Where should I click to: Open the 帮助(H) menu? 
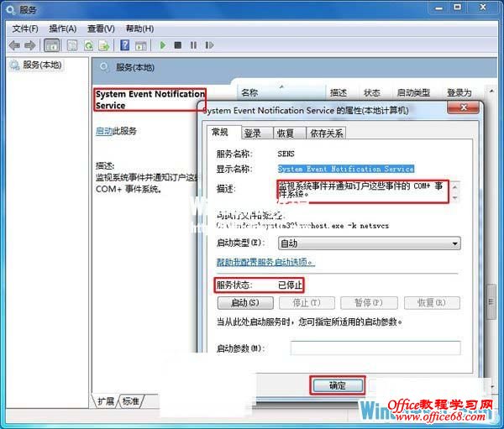click(139, 29)
